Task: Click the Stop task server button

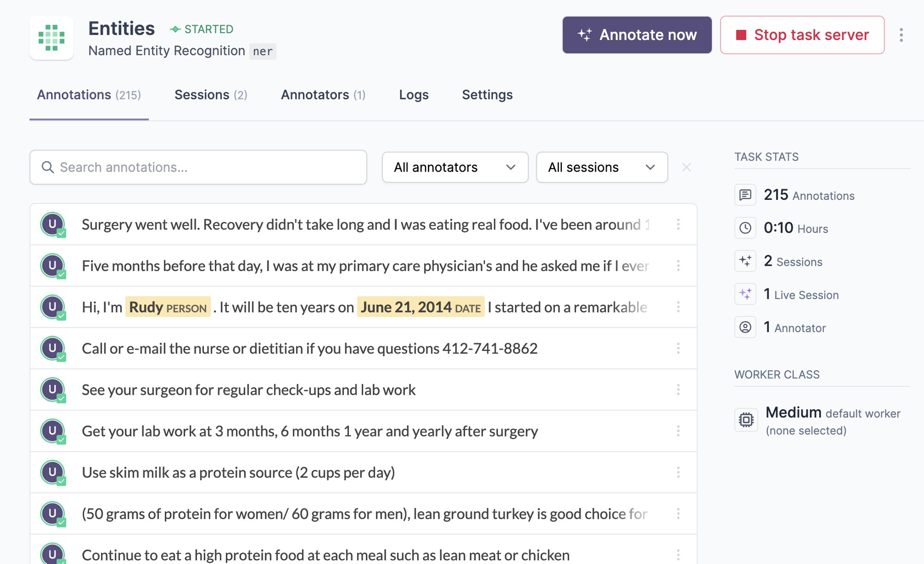Action: tap(802, 35)
